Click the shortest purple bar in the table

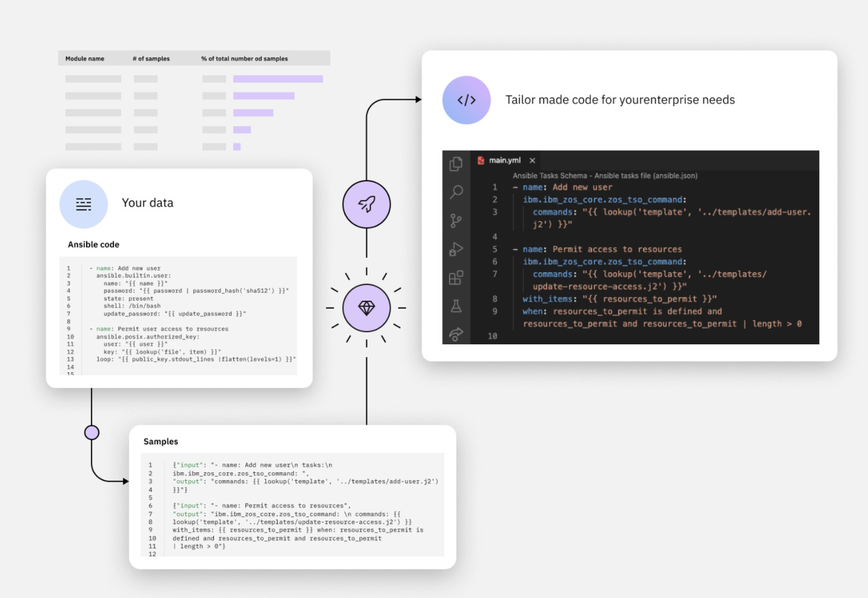(237, 147)
